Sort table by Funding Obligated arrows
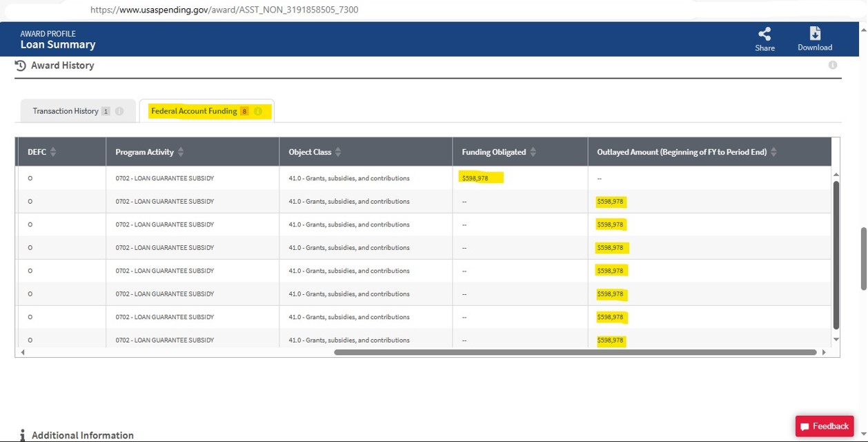This screenshot has height=442, width=868. 533,152
